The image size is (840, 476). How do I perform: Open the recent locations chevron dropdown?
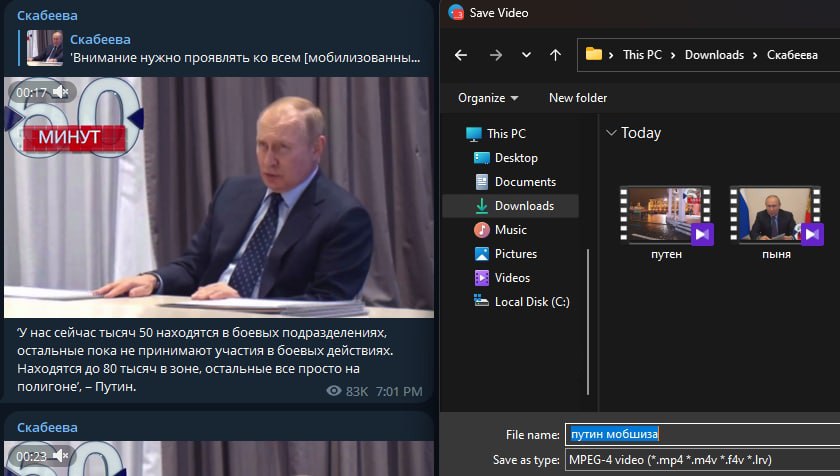point(526,55)
